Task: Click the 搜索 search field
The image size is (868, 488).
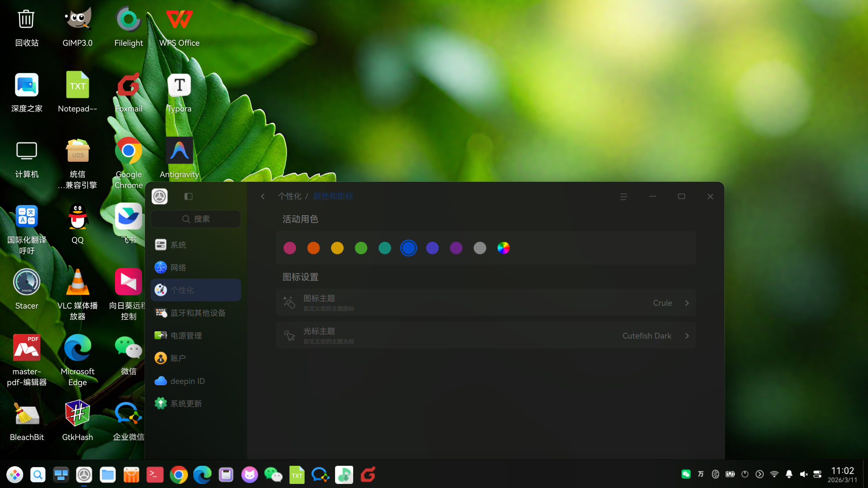Action: point(196,219)
